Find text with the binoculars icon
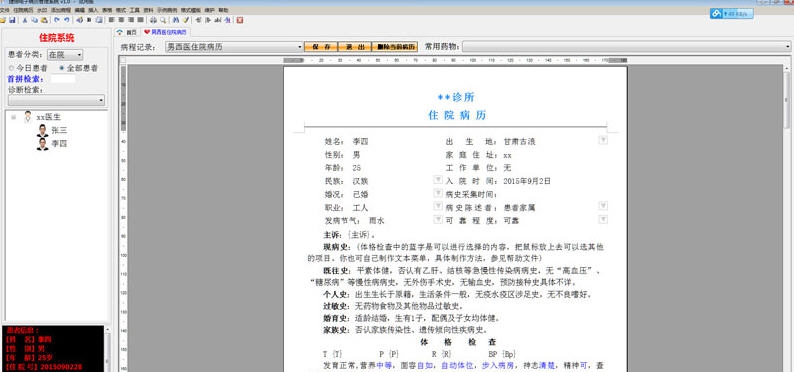 (176, 20)
